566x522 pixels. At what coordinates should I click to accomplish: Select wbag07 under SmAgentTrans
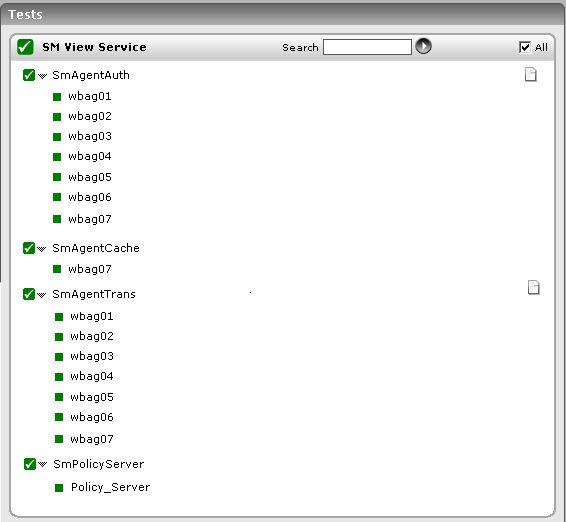coord(92,439)
